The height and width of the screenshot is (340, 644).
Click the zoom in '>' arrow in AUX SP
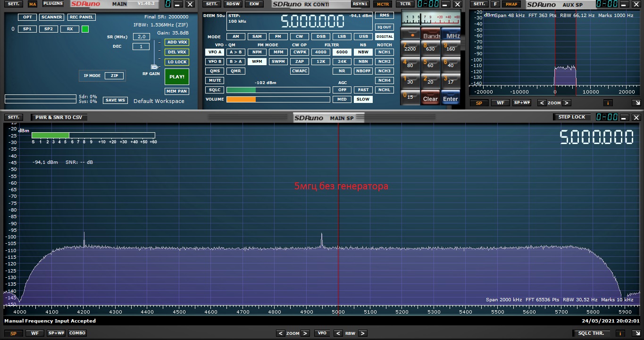567,102
